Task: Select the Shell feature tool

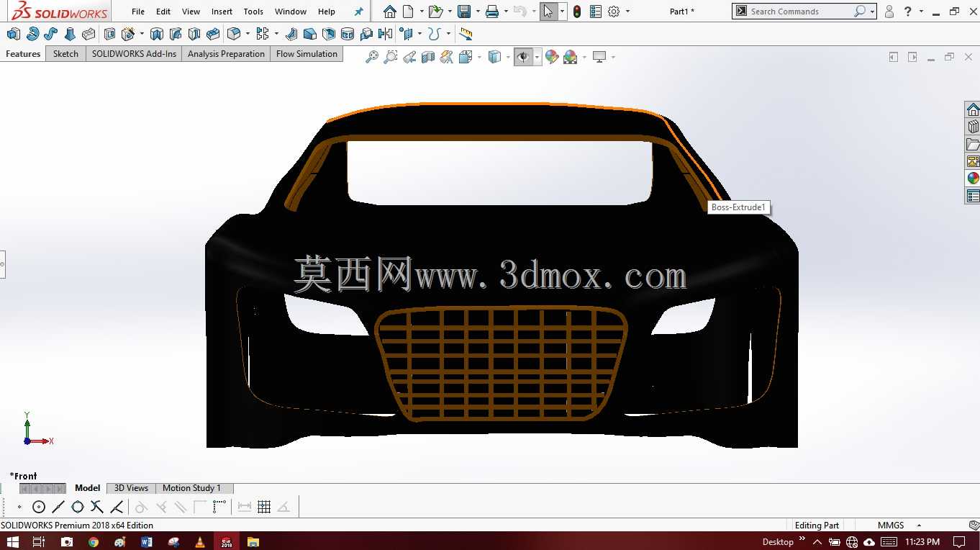Action: point(328,34)
